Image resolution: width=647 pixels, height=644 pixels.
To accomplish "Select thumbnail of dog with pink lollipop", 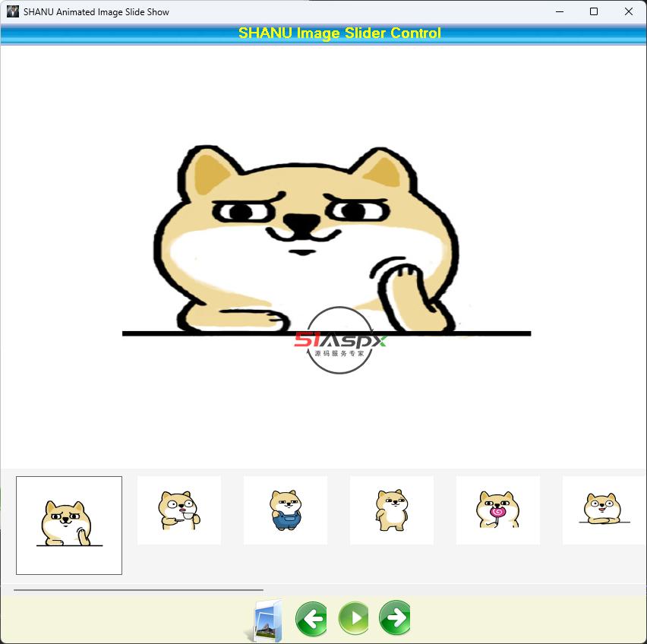I will pyautogui.click(x=498, y=510).
